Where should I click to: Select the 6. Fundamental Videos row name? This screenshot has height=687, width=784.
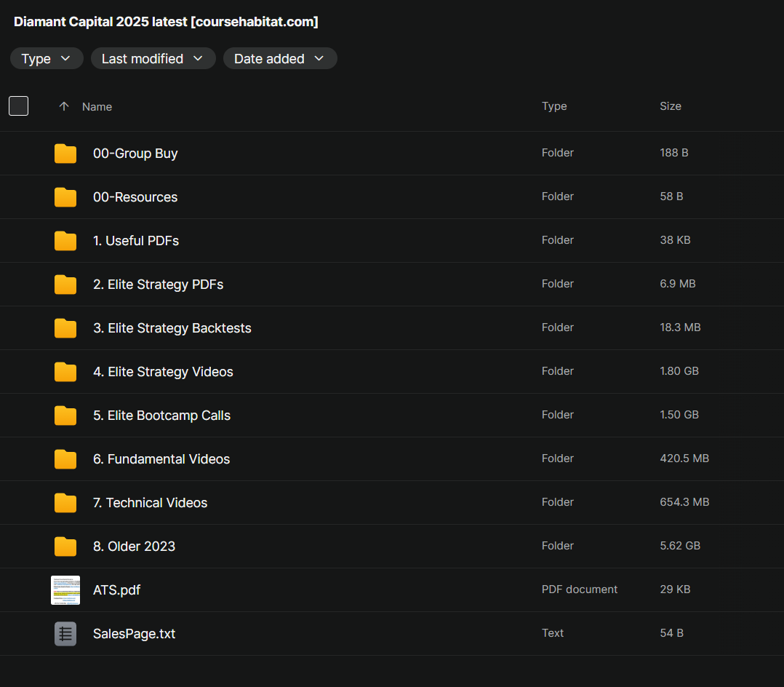[161, 459]
